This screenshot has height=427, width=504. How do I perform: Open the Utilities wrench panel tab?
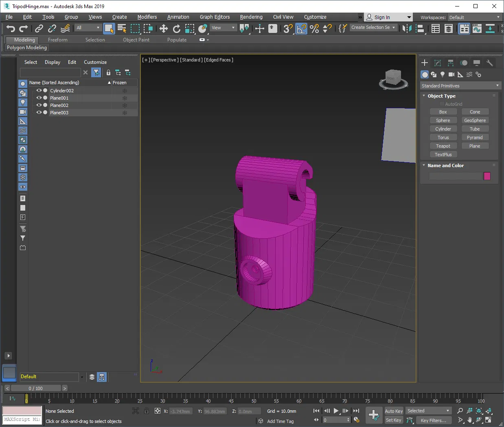point(490,63)
